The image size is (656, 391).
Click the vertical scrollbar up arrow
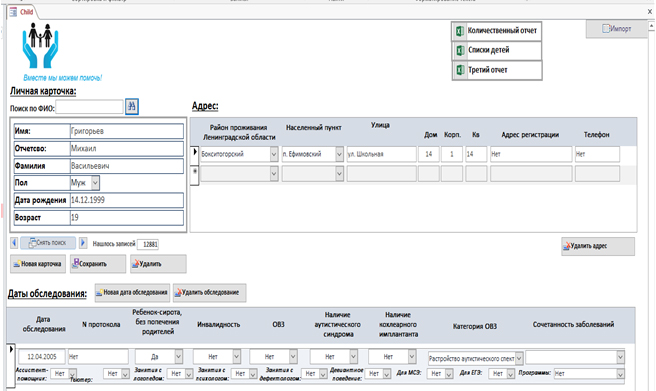651,26
